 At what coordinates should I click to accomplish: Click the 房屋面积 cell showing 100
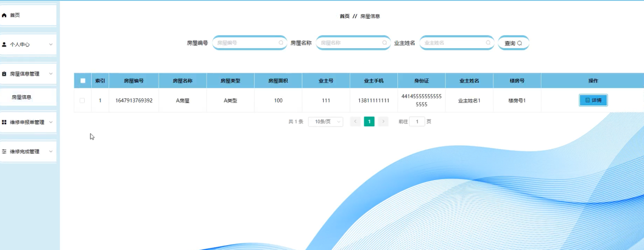pyautogui.click(x=278, y=100)
